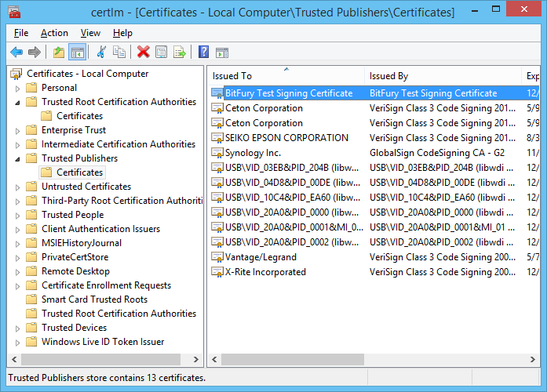Image resolution: width=547 pixels, height=392 pixels.
Task: Click the Up one level folder icon
Action: point(58,53)
